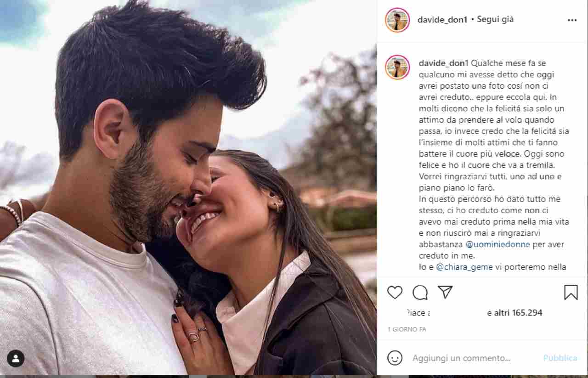Show tagged people icon on photo

point(16,358)
